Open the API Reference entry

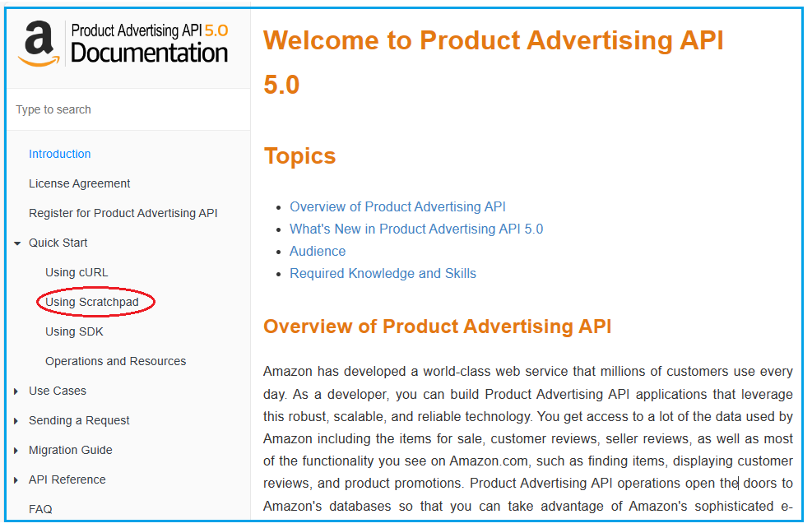point(67,479)
